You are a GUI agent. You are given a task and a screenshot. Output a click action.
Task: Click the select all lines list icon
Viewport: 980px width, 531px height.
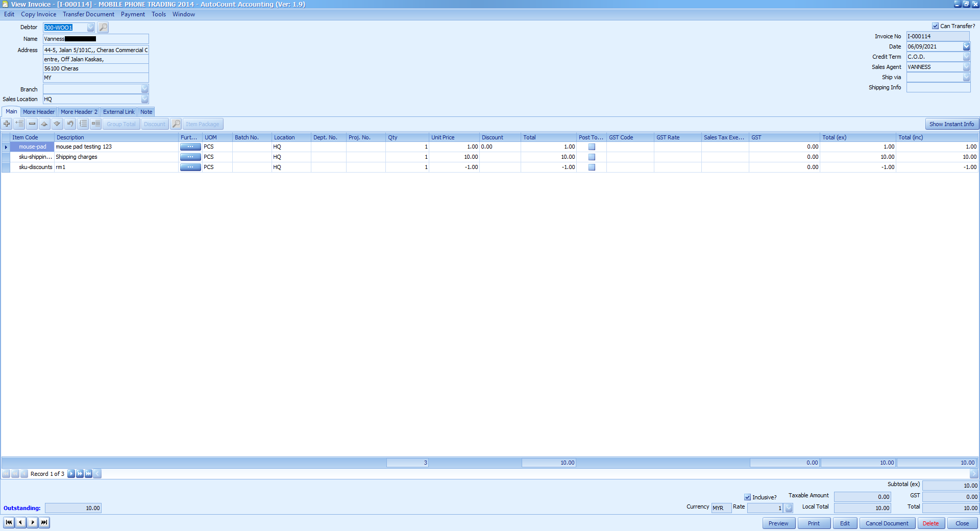pos(83,124)
